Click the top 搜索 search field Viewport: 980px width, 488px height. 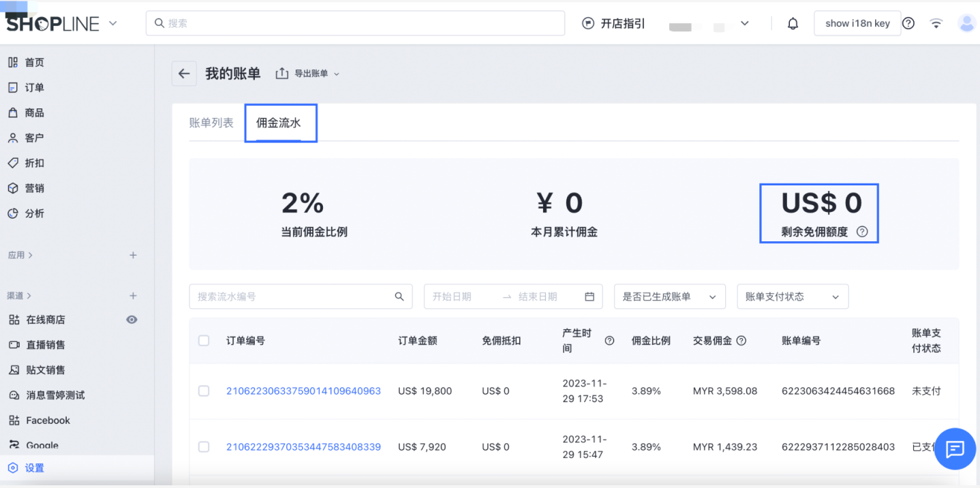(354, 23)
